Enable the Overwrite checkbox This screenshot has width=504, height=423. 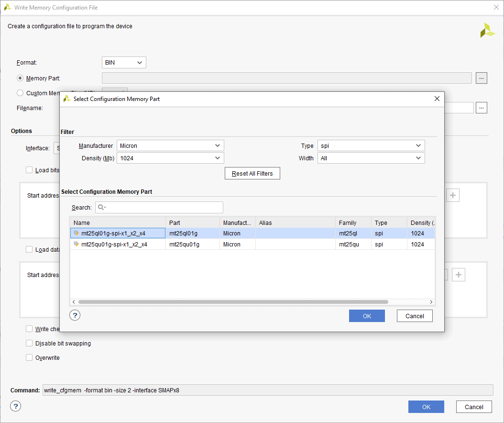coord(29,357)
